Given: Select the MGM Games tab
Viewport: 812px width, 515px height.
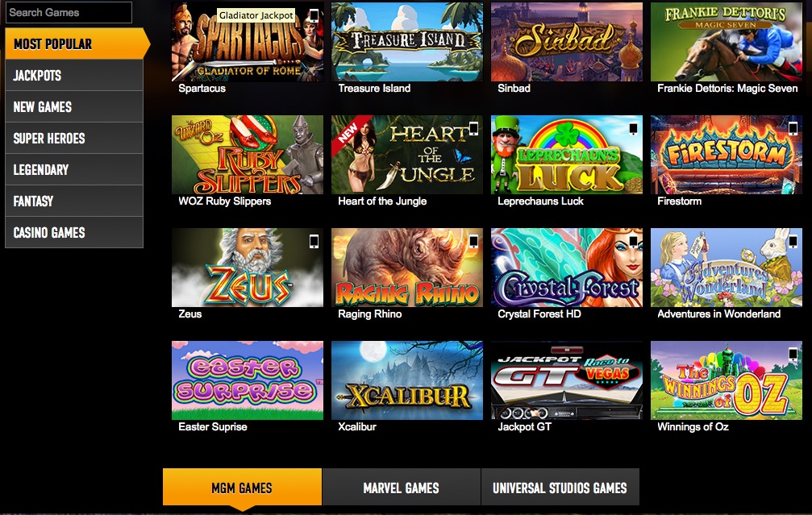Looking at the screenshot, I should (243, 488).
